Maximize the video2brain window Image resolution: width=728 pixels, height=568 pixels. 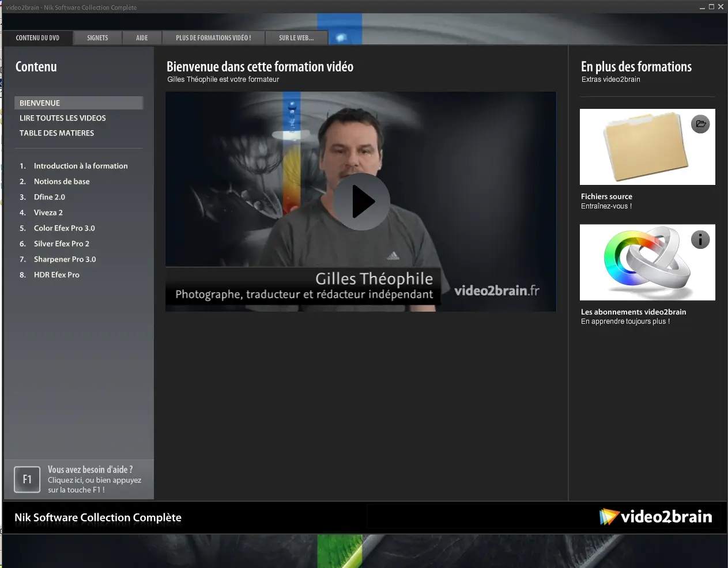tap(711, 7)
